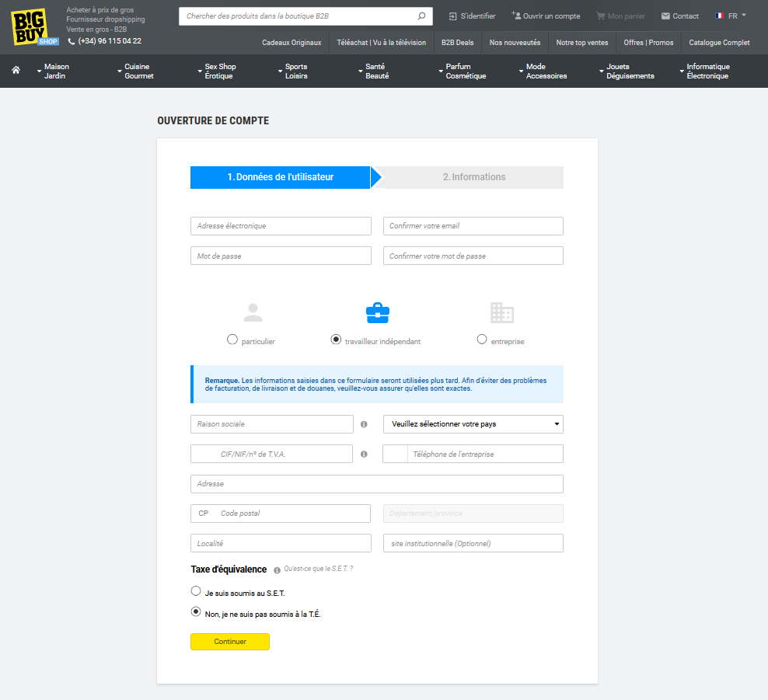Viewport: 768px width, 700px height.
Task: Expand the Maison Jardin category menu
Action: click(53, 71)
